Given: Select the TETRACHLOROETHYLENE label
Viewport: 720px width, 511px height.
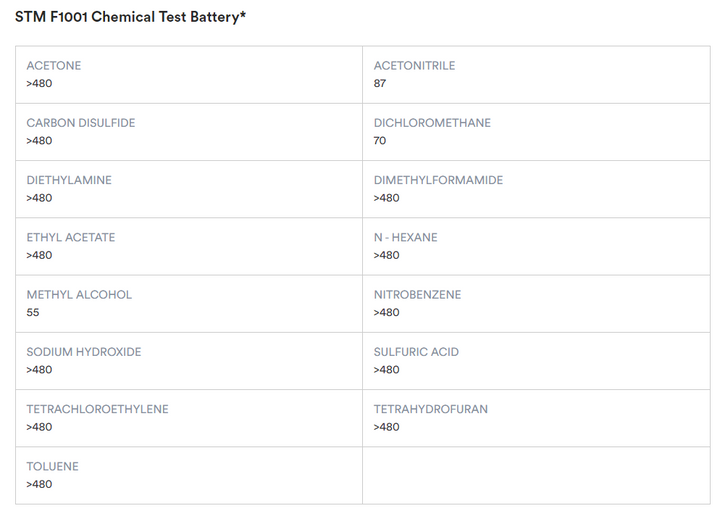Looking at the screenshot, I should click(x=97, y=409).
